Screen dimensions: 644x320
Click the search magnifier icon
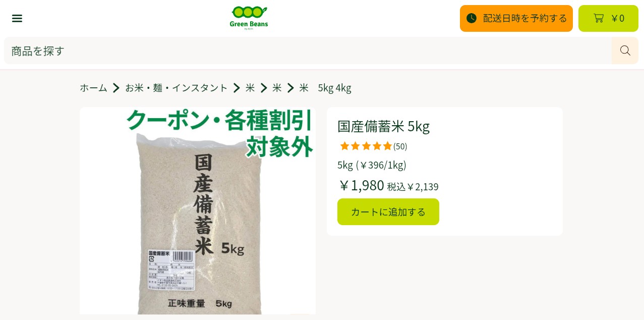coord(625,50)
